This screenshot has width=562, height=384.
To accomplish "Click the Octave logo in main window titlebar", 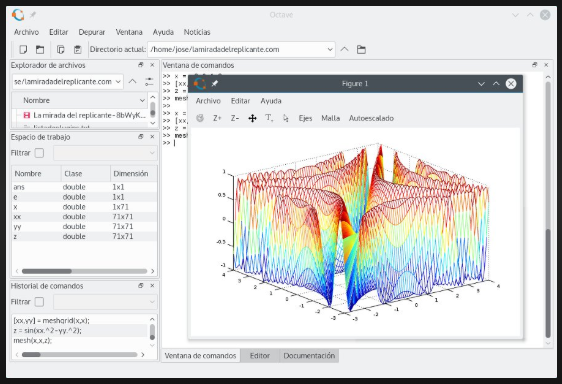I will tap(18, 15).
